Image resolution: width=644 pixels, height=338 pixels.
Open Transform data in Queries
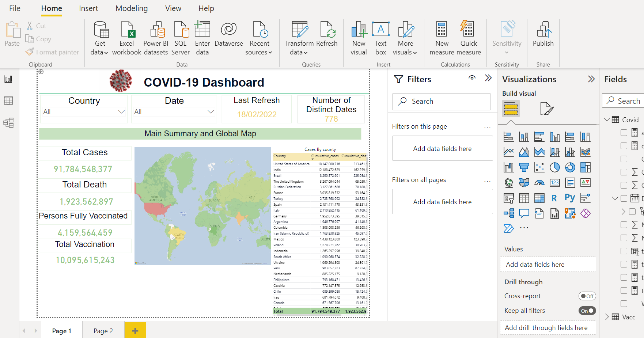tap(299, 38)
